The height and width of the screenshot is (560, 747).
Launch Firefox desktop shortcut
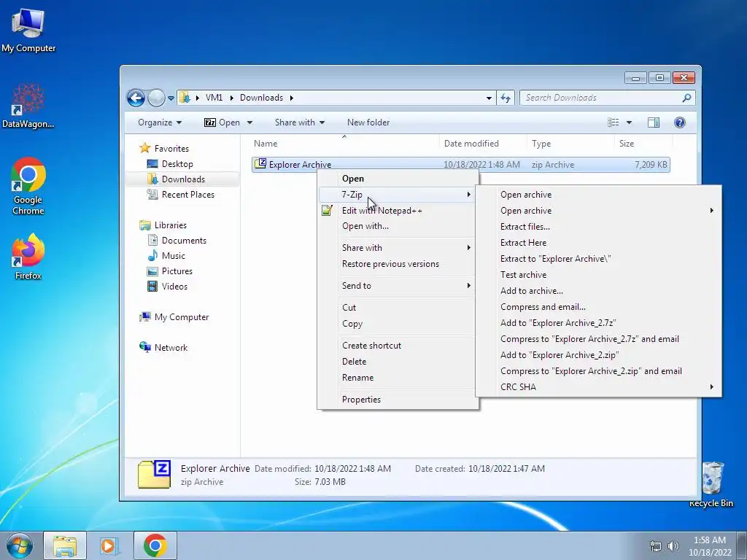click(28, 256)
